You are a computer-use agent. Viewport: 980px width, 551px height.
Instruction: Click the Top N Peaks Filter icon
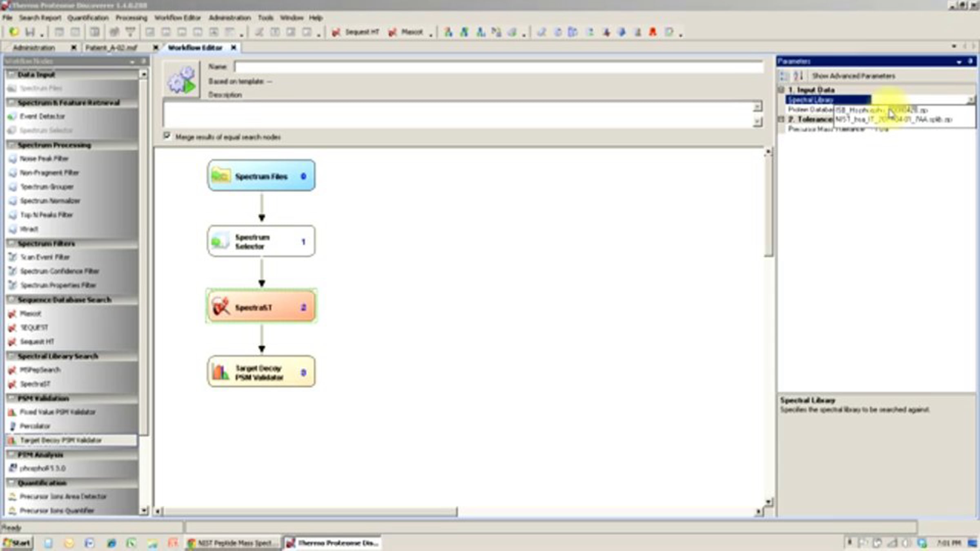point(13,215)
